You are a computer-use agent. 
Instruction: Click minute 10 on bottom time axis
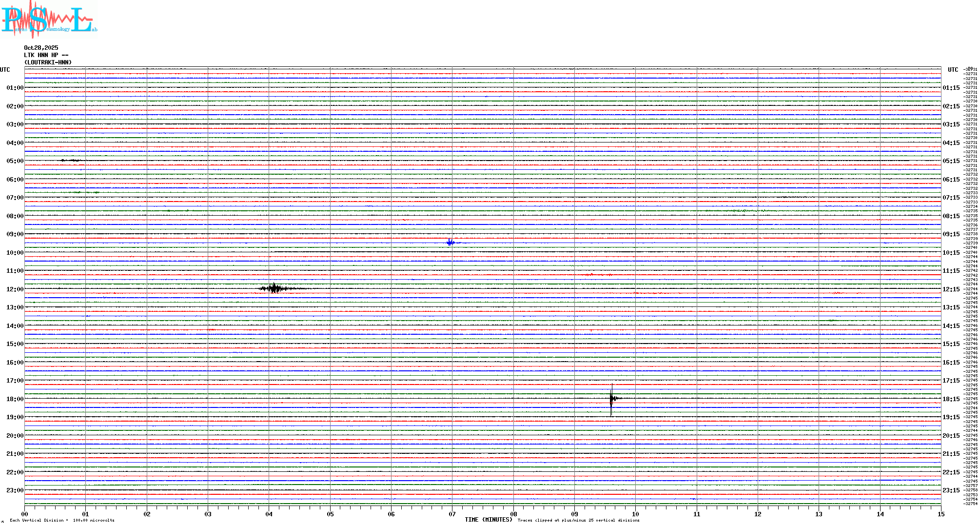pyautogui.click(x=635, y=514)
